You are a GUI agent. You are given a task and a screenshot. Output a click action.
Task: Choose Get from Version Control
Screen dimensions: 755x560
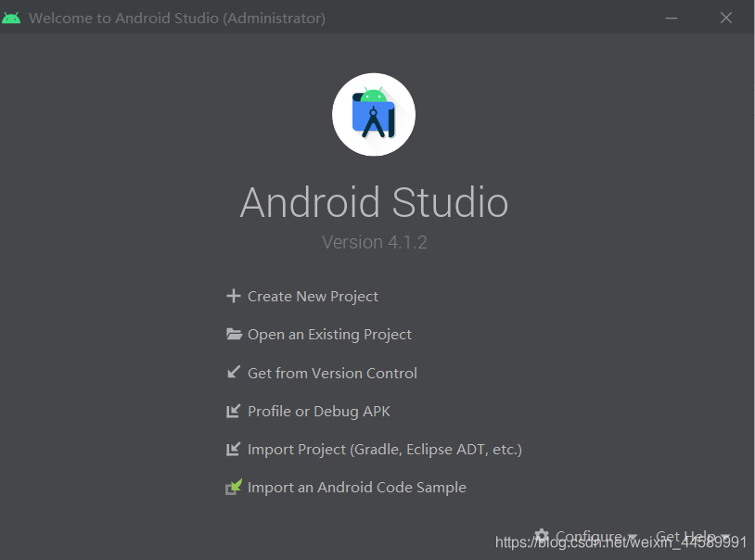[332, 373]
